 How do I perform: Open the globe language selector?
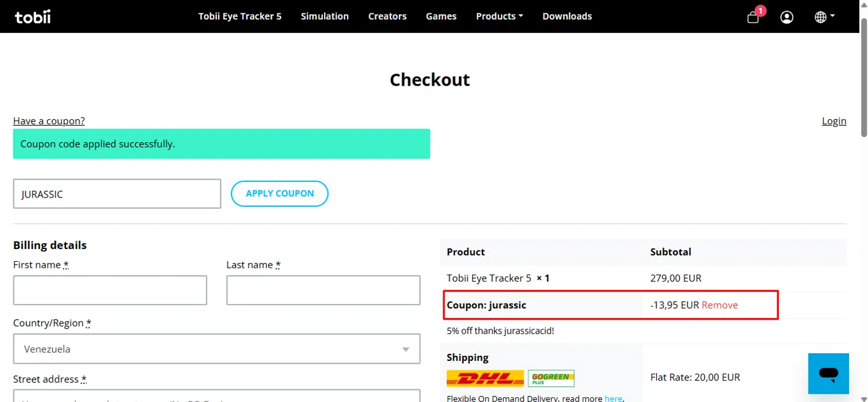[824, 17]
